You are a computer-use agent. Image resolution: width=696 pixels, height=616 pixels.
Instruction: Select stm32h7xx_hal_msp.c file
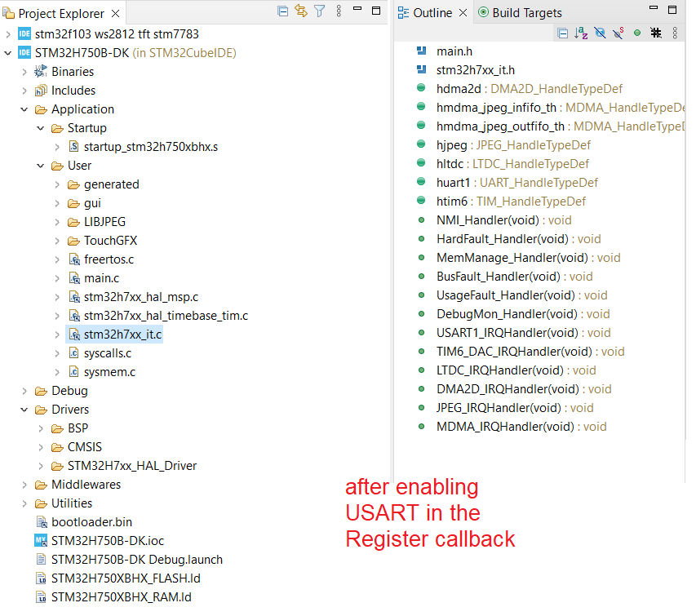[x=140, y=297]
